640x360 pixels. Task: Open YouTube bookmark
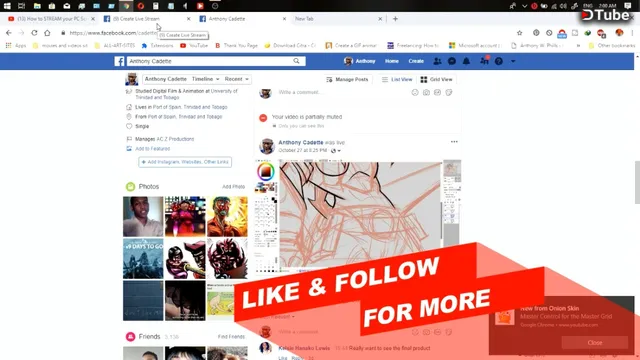pyautogui.click(x=194, y=46)
